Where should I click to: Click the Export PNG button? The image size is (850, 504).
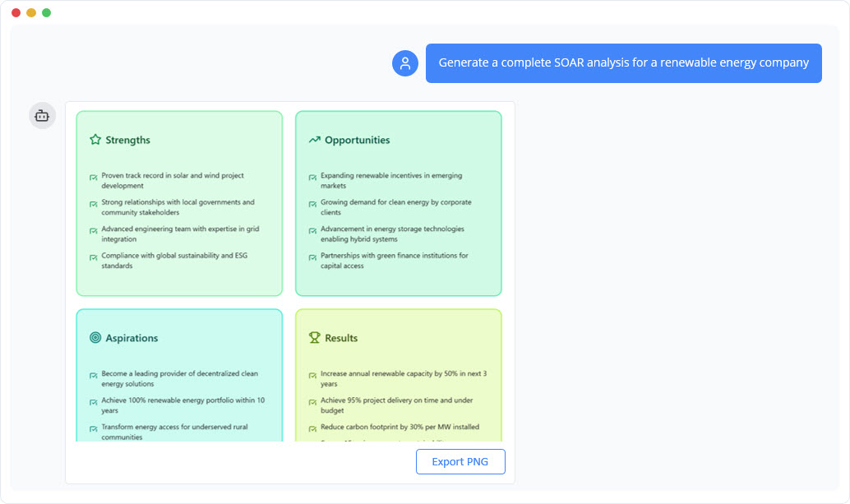(460, 461)
